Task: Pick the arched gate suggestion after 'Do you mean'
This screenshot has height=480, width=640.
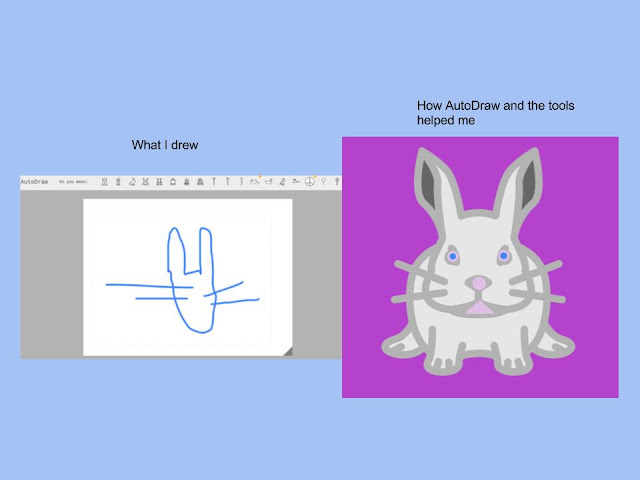Action: [x=104, y=182]
